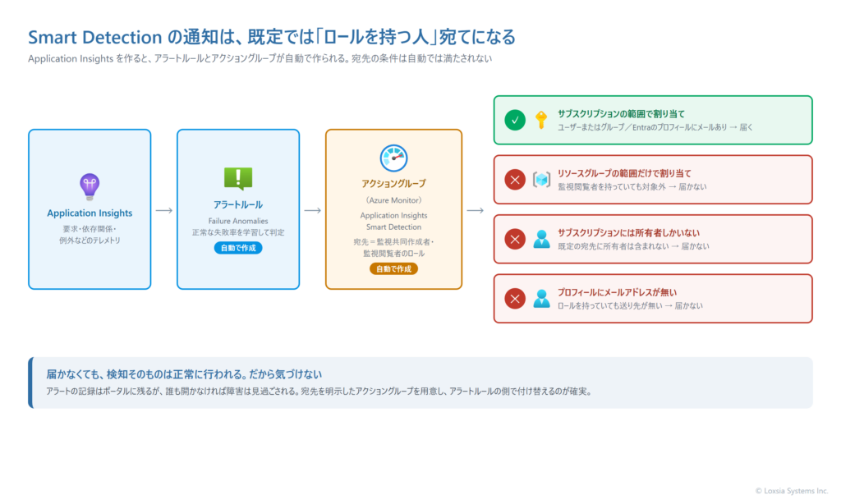Click the ユーザーまたはグループ／Entra description line

pos(655,127)
